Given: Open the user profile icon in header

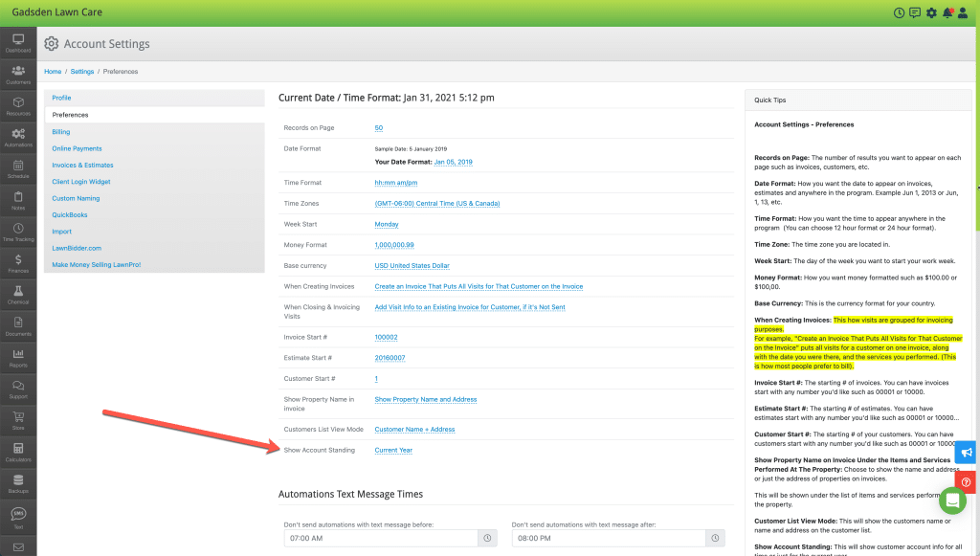Looking at the screenshot, I should point(965,12).
